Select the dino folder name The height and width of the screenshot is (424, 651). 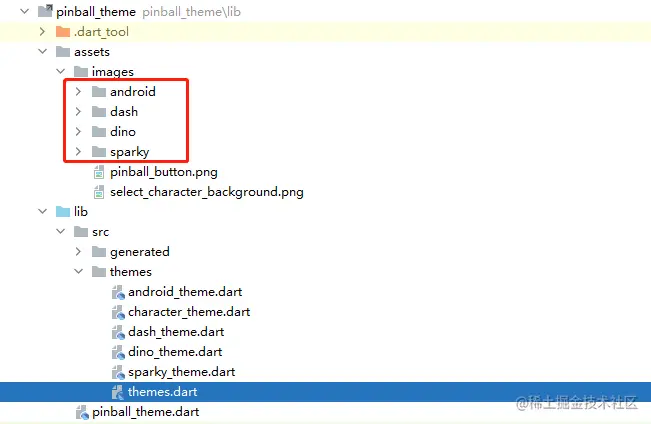point(123,131)
